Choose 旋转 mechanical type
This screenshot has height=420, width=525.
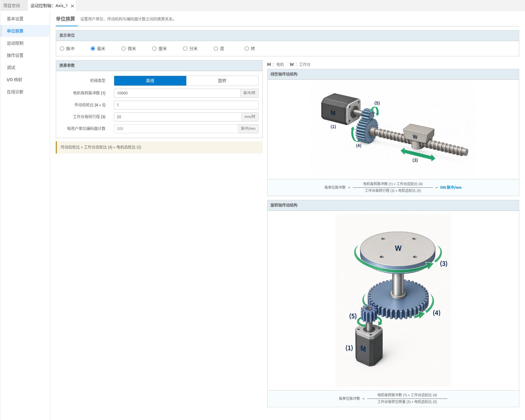(x=222, y=81)
